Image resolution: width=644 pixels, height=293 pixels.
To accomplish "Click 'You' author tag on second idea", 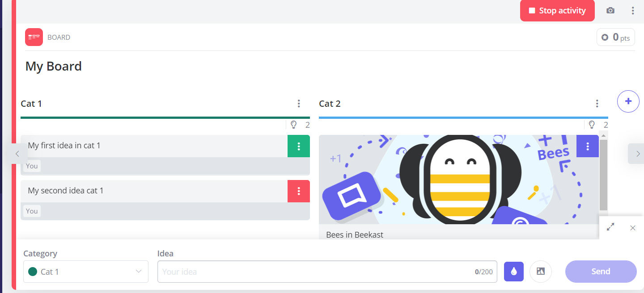I will [x=32, y=211].
